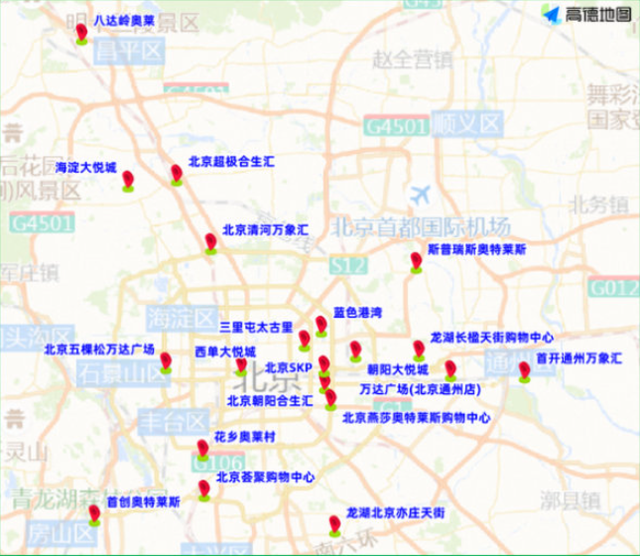This screenshot has width=640, height=556.
Task: Click the 万达广场(北京通州店) label
Action: point(420,388)
